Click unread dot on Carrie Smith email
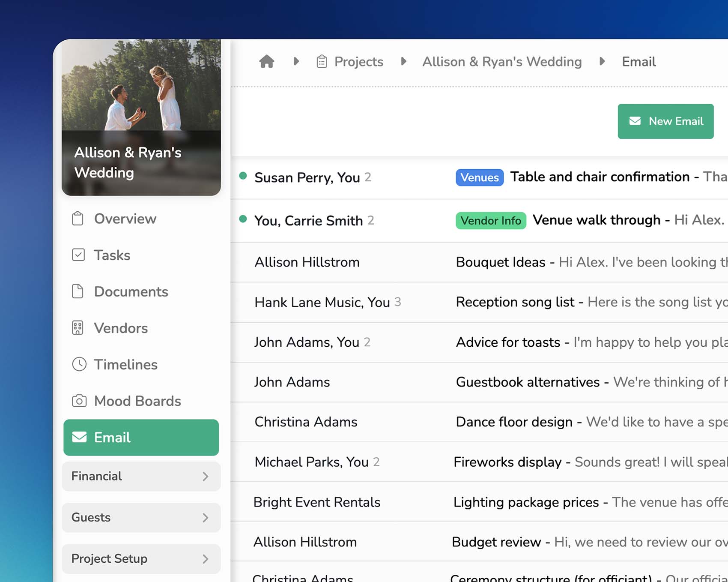 click(243, 219)
